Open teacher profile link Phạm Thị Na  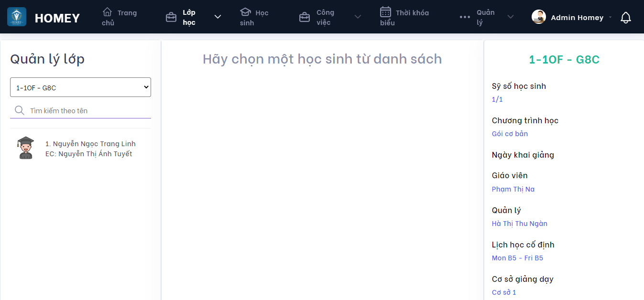pos(513,189)
